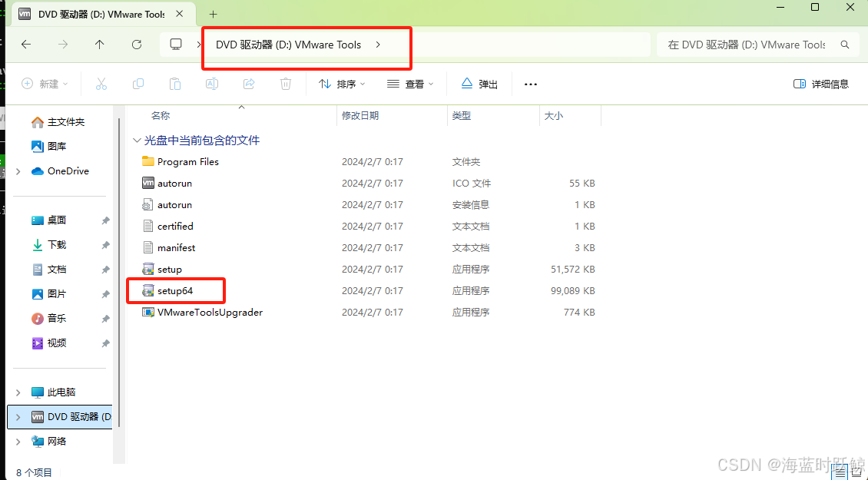The width and height of the screenshot is (868, 480).
Task: Open a new tab with plus button
Action: click(213, 15)
